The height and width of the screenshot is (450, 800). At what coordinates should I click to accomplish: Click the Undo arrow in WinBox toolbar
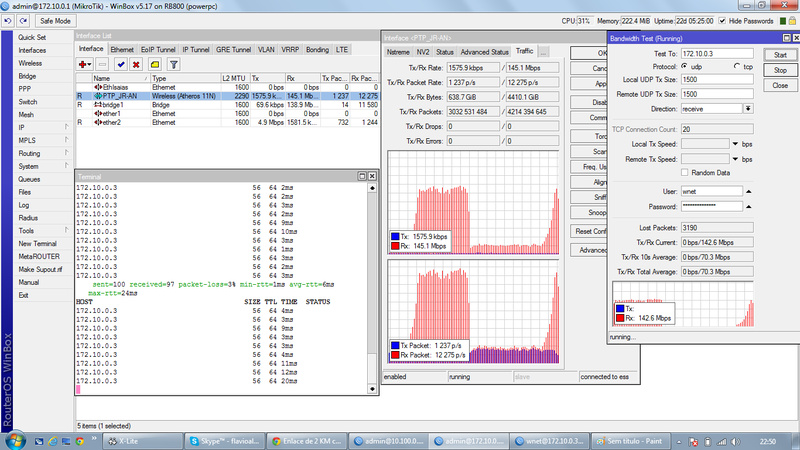(x=8, y=21)
